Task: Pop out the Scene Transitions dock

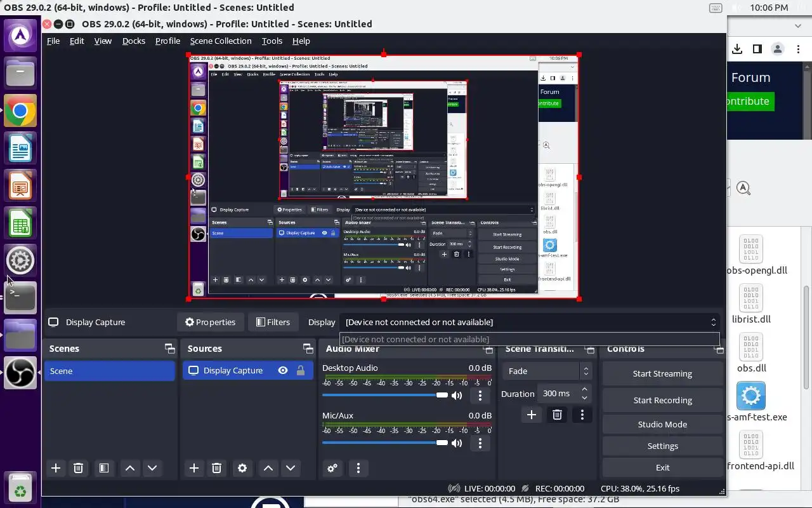Action: click(590, 349)
